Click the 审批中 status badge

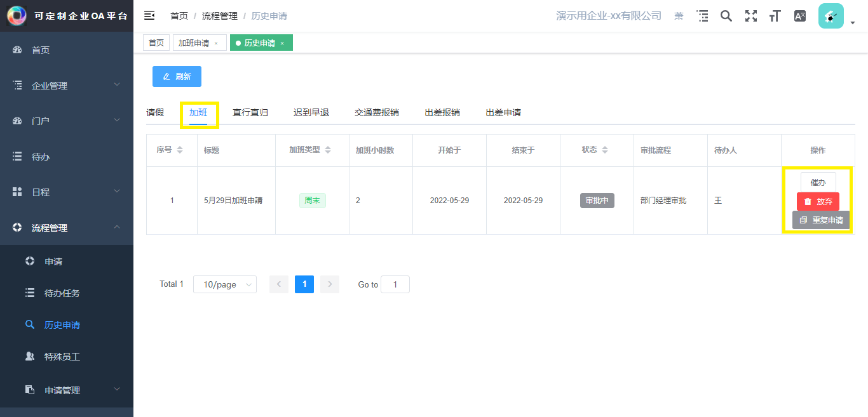(597, 201)
